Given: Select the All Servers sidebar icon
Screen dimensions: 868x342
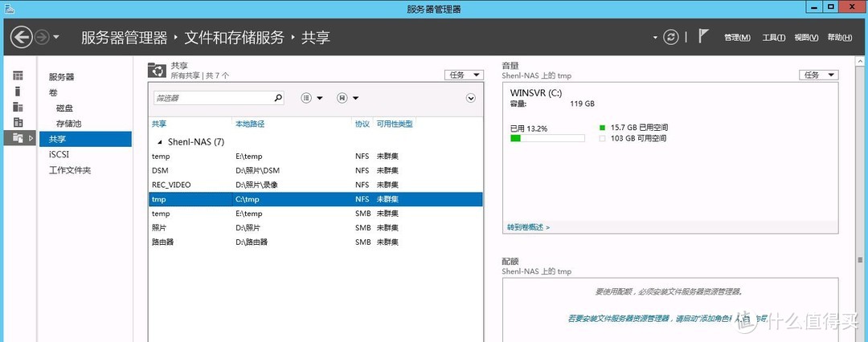Looking at the screenshot, I should 18,106.
